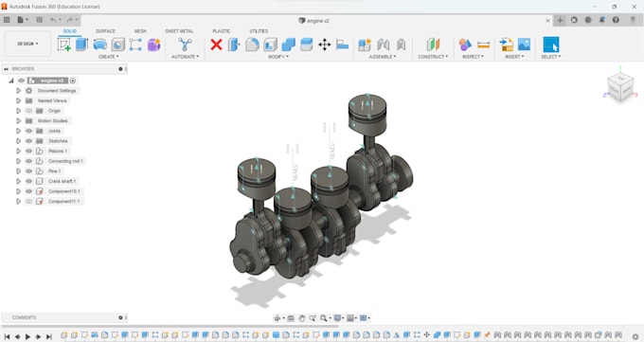The image size is (644, 342).
Task: Open the INSPECT menu label
Action: coord(474,57)
